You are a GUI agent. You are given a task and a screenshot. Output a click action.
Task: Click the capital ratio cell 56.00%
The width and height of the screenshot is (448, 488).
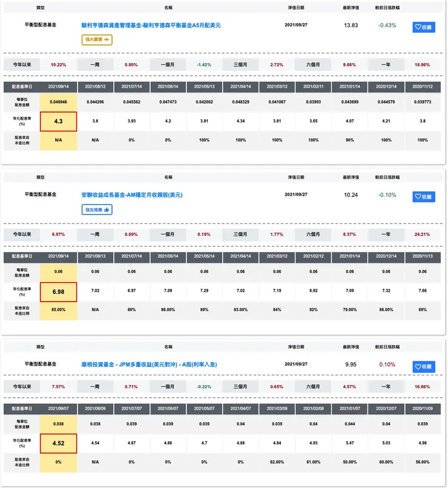tap(423, 462)
